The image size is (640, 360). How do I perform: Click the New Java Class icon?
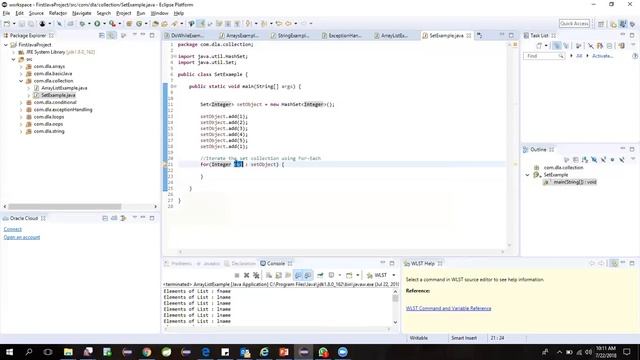[x=139, y=24]
